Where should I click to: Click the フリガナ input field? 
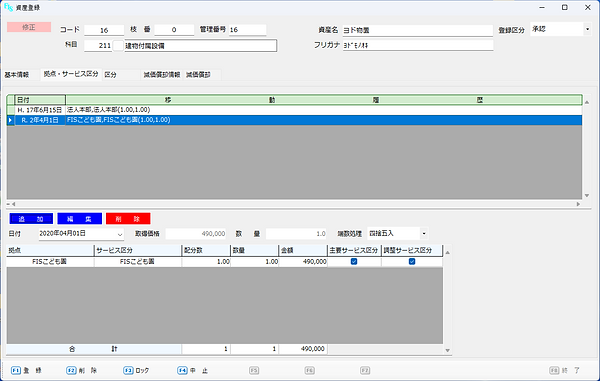tap(417, 45)
